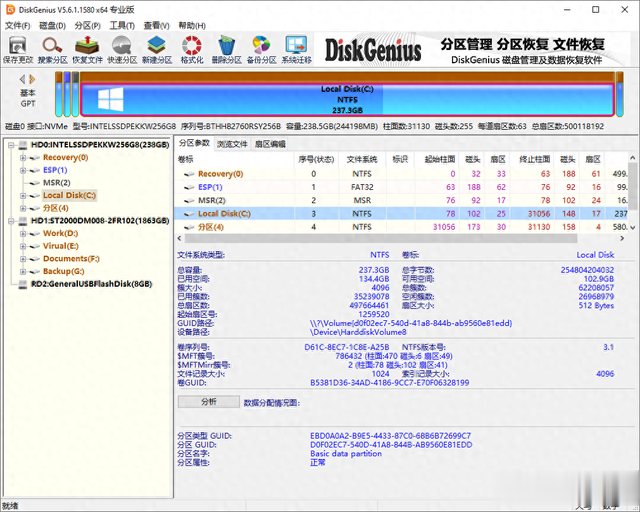The image size is (640, 512).
Task: Click the partition table scroll right arrow
Action: pos(622,238)
